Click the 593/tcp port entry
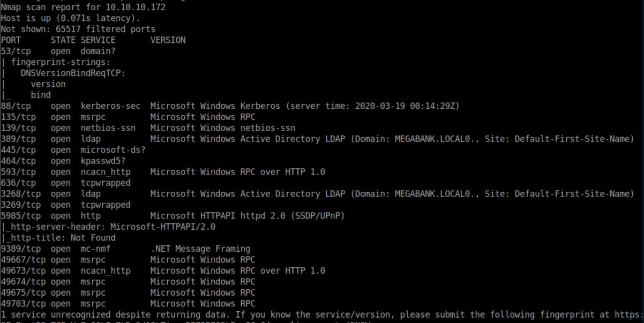The image size is (644, 323). tap(18, 172)
